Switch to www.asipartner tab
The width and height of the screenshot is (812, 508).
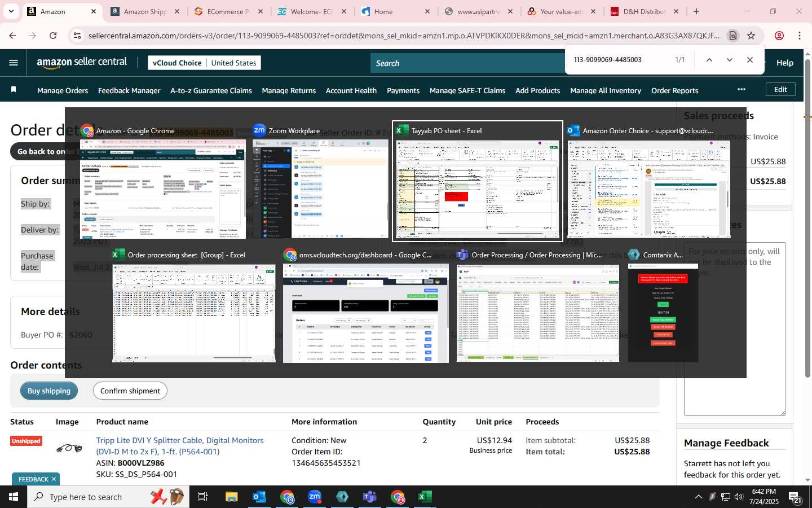(x=479, y=11)
